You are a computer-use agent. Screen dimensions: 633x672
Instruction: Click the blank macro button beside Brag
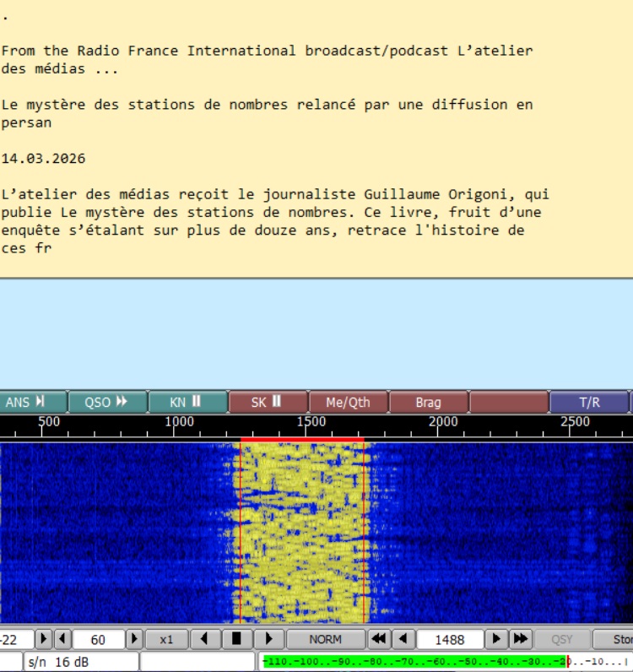[x=509, y=402]
